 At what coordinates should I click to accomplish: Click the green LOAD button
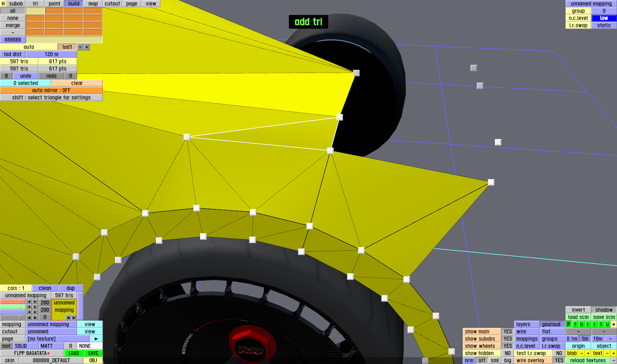(x=74, y=353)
